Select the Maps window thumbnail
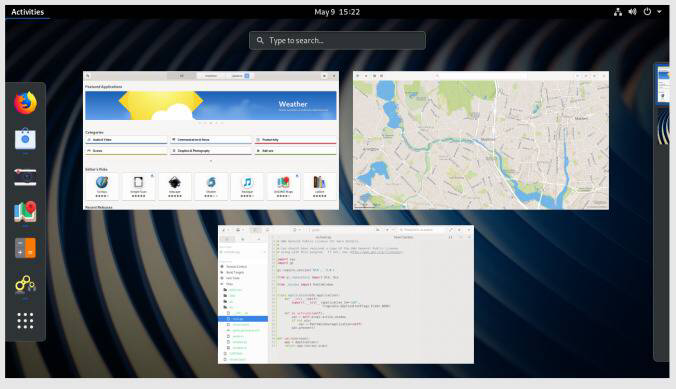Viewport: 676px width, 389px height. [x=481, y=141]
